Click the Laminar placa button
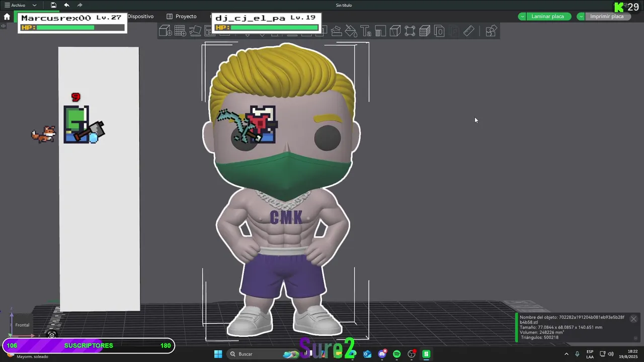The image size is (644, 362). pos(548,16)
